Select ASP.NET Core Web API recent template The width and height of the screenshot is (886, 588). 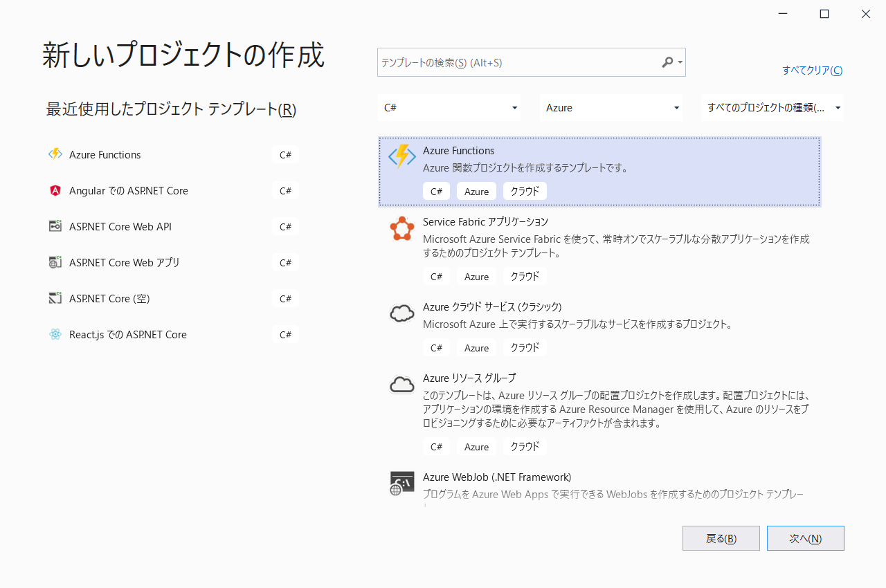pos(172,226)
